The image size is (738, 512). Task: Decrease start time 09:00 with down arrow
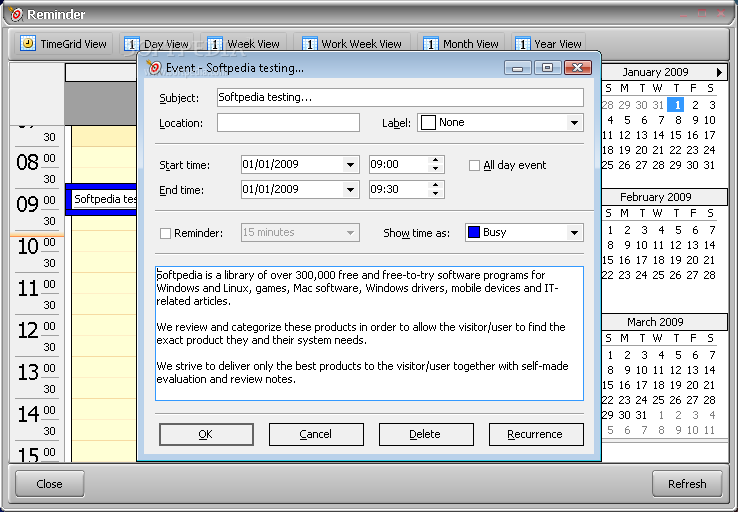click(435, 168)
